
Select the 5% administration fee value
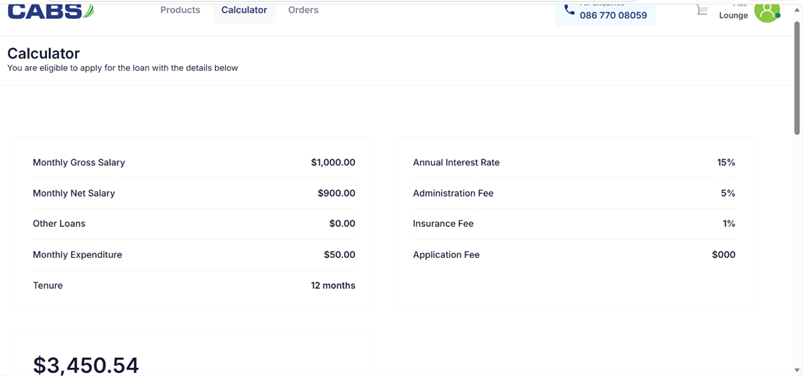coord(728,193)
